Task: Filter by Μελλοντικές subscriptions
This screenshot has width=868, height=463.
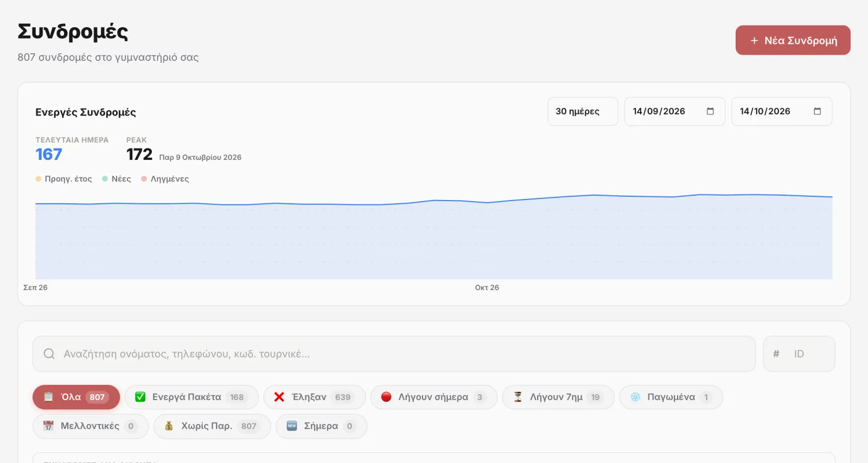Action: click(90, 426)
